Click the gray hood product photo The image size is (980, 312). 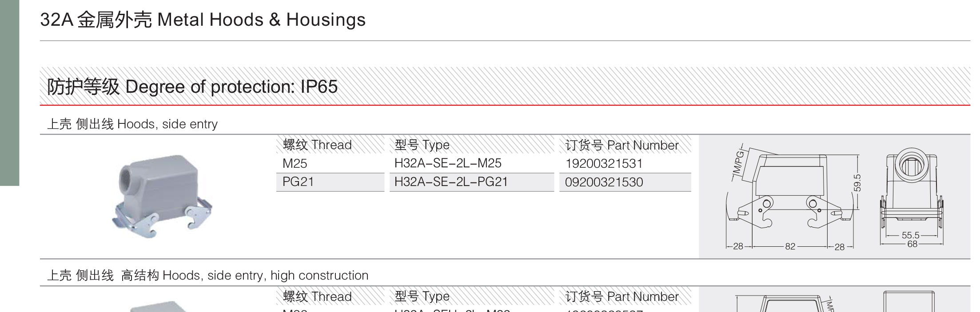pos(162,196)
